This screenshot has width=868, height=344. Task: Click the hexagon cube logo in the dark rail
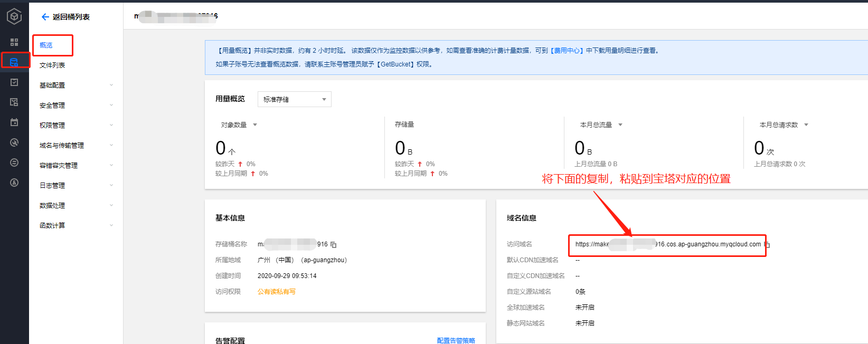coord(14,16)
